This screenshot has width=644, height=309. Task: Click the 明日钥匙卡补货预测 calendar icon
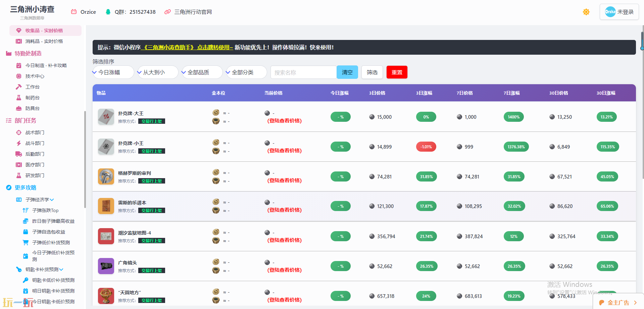pyautogui.click(x=26, y=291)
